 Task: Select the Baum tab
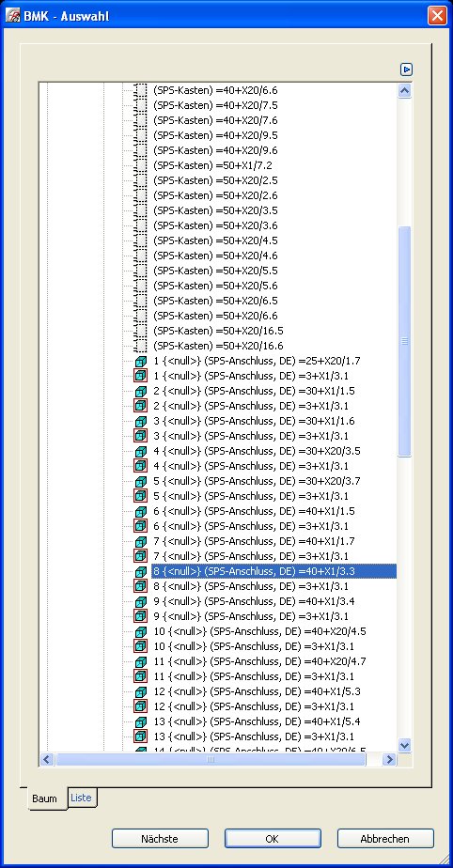coord(45,798)
